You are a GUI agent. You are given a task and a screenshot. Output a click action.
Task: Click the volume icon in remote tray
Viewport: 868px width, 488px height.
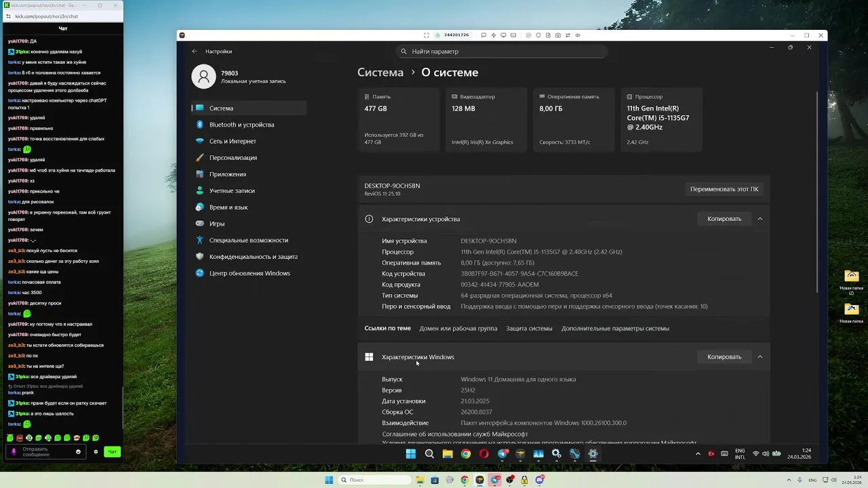(766, 453)
